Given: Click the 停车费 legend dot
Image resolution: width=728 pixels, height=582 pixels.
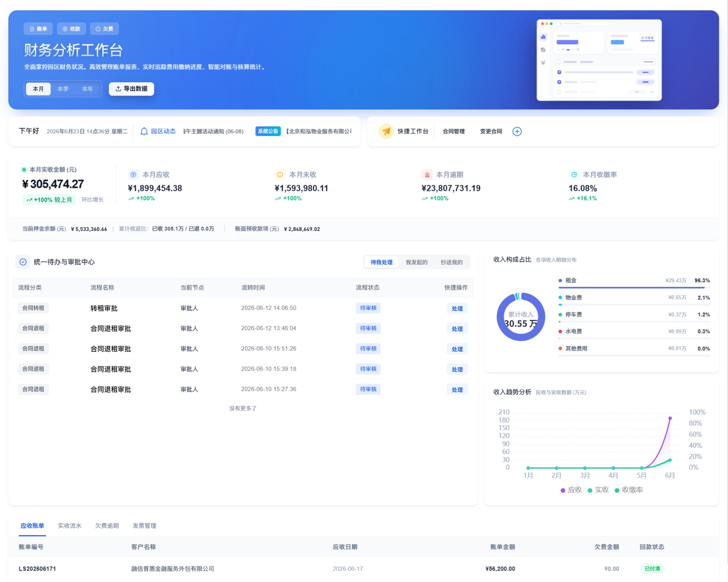Looking at the screenshot, I should click(560, 314).
